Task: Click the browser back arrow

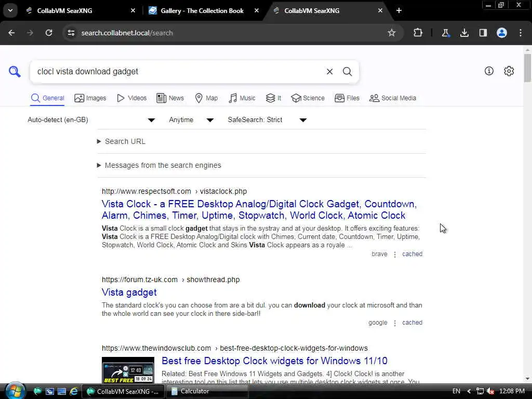Action: [x=11, y=33]
